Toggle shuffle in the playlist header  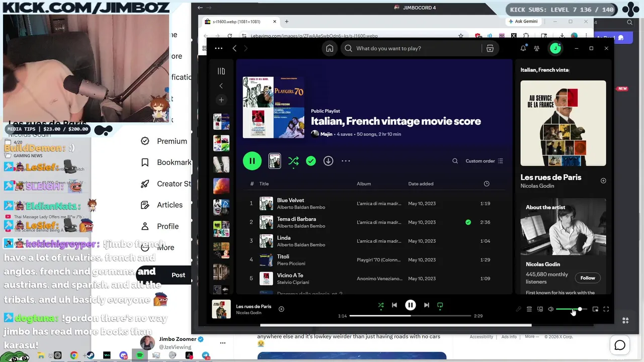293,161
